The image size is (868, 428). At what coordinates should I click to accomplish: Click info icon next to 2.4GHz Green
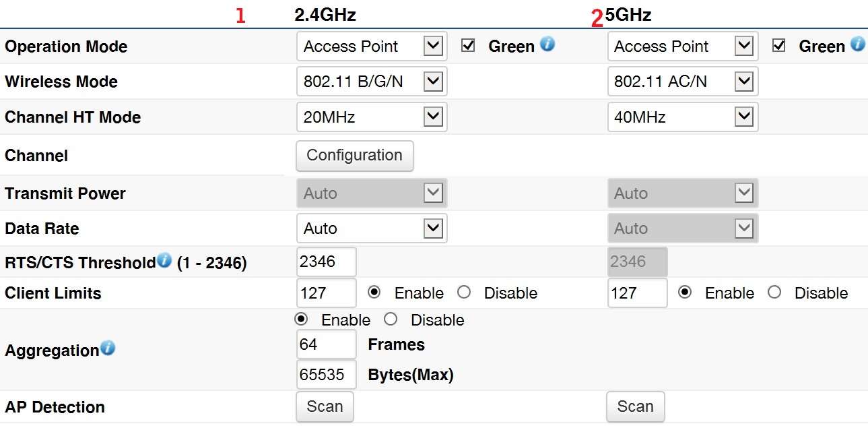click(x=547, y=45)
